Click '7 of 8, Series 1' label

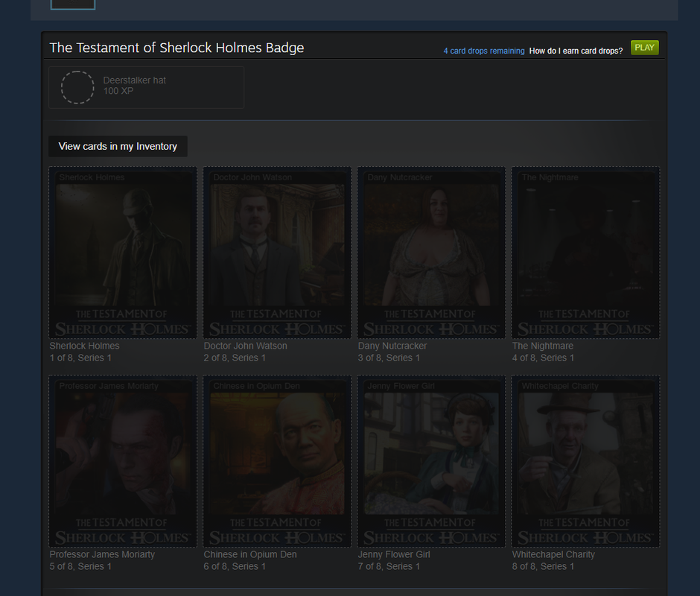click(389, 566)
